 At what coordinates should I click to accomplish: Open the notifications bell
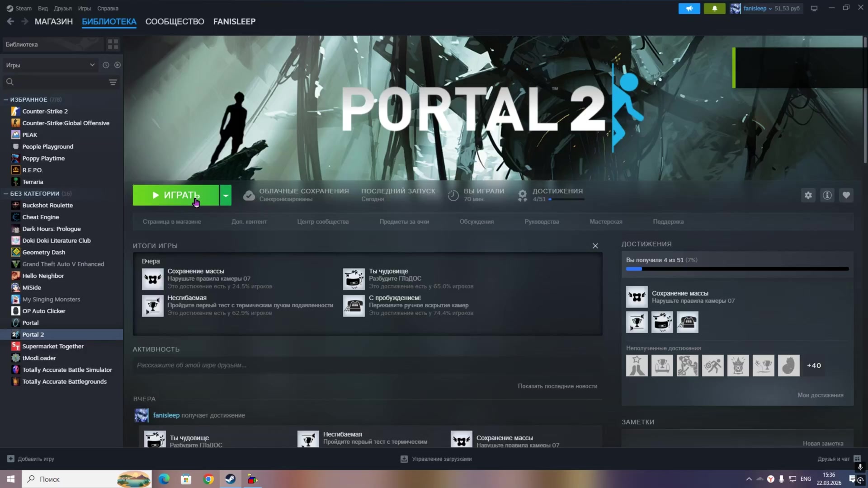coord(714,8)
